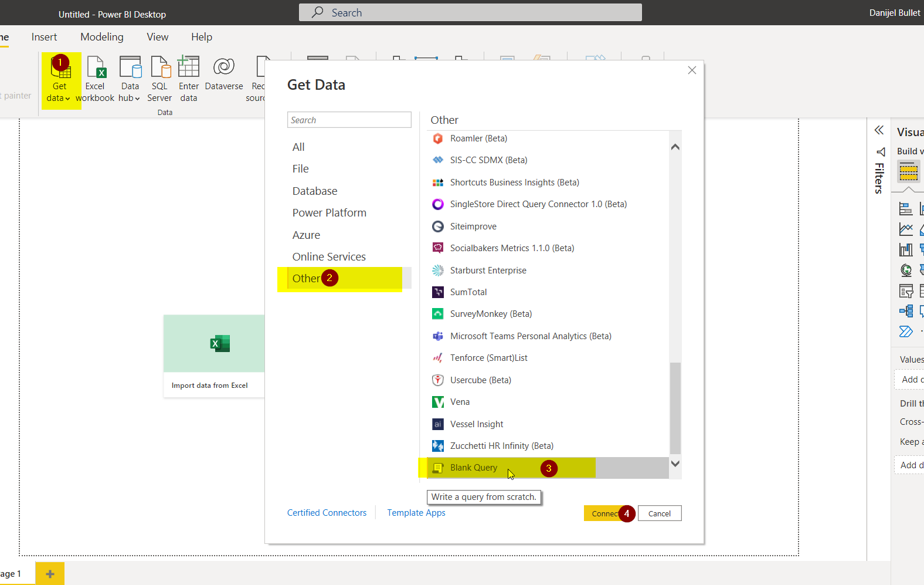Choose the Vena connector icon
The image size is (924, 585).
point(438,402)
